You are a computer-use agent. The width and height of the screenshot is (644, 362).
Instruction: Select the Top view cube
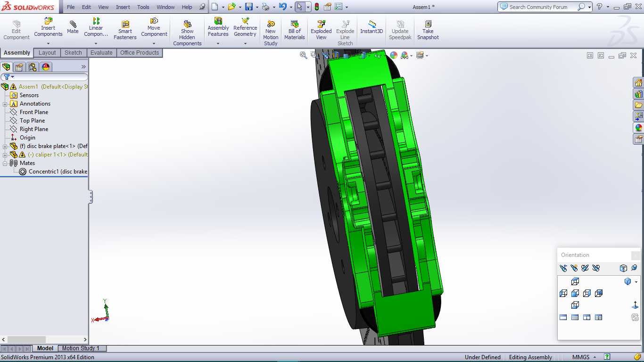575,281
